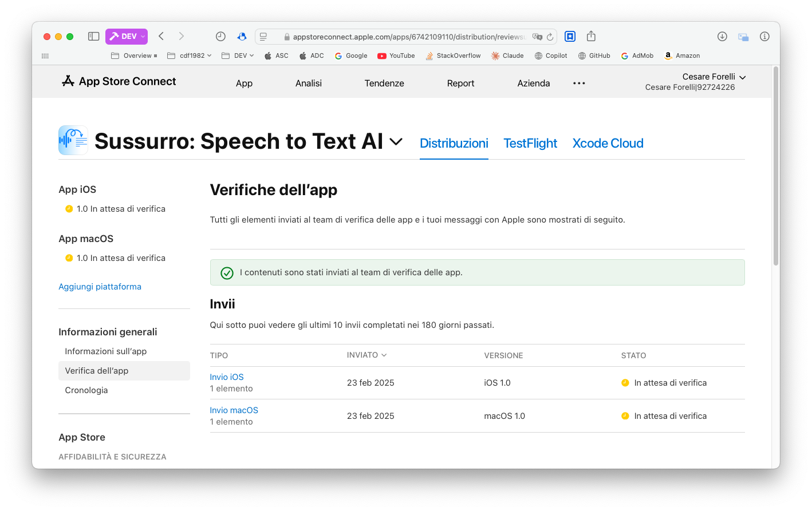The image size is (812, 511).
Task: Click the blue bookmark extension icon
Action: click(x=570, y=37)
